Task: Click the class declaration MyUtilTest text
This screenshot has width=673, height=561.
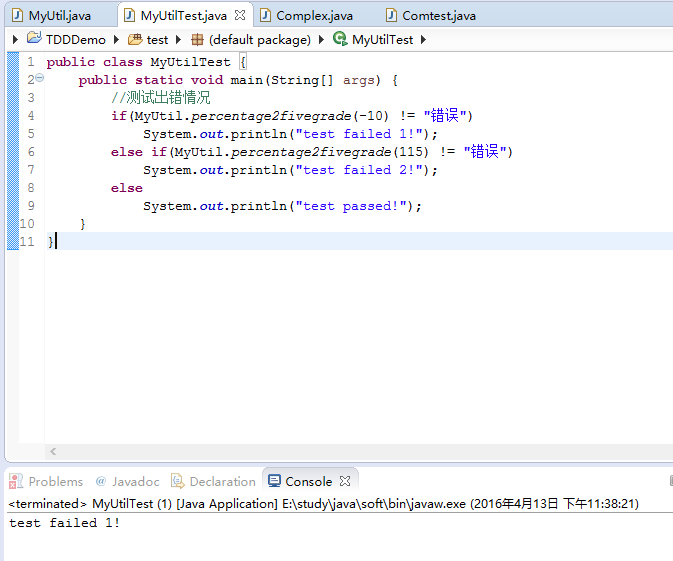Action: pos(190,62)
